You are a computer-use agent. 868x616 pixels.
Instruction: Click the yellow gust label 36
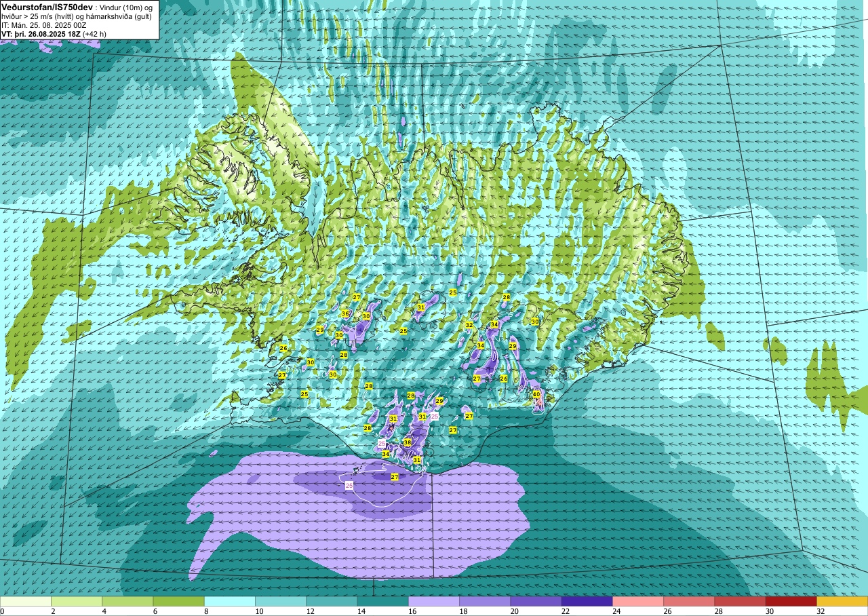click(345, 313)
